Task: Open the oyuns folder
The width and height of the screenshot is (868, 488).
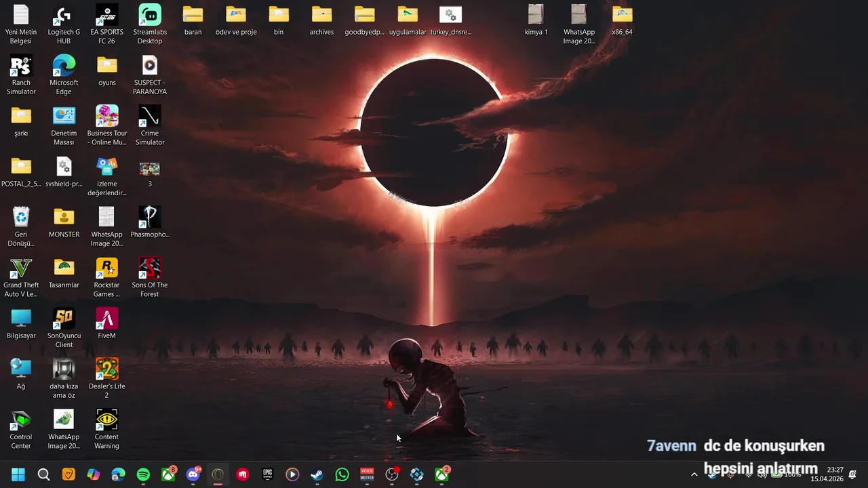Action: coord(106,70)
